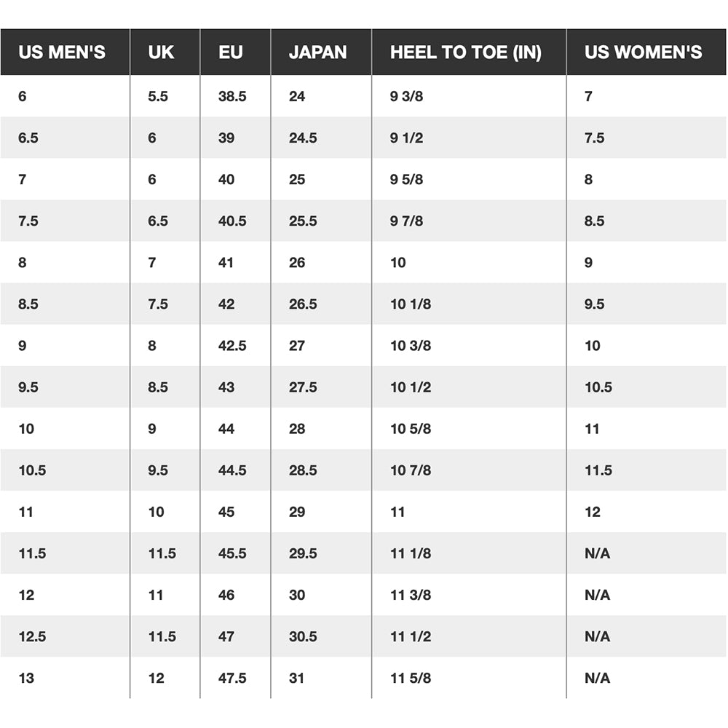
Task: Click the Japan size 29.5 cell
Action: [x=303, y=553]
